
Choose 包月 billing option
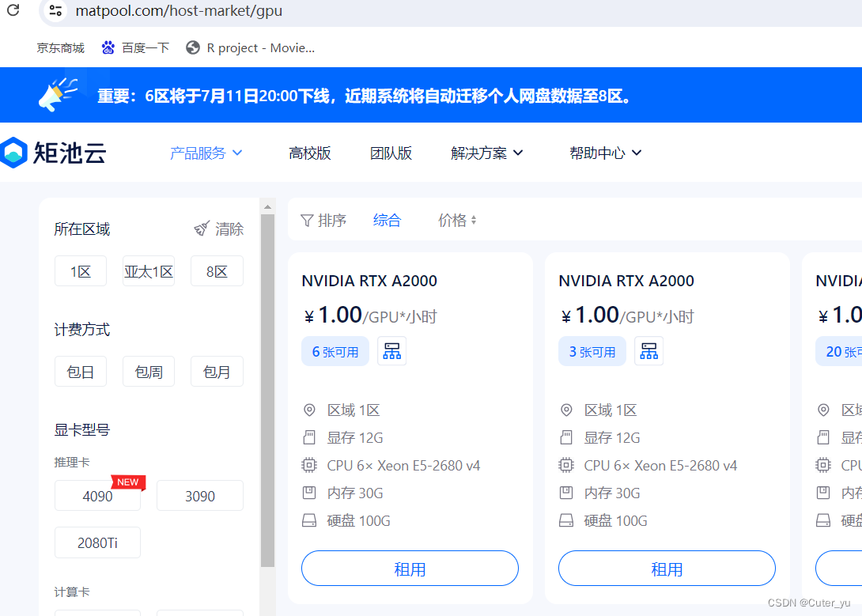click(x=217, y=372)
